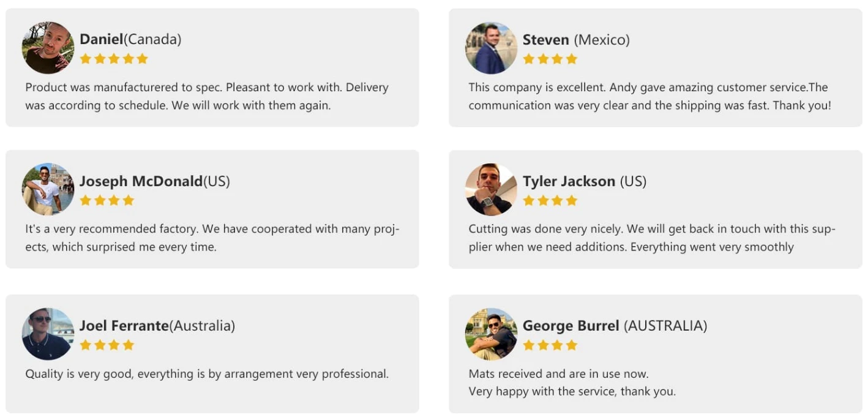This screenshot has height=420, width=868.
Task: Click the Tyler Jackson (US) name
Action: pyautogui.click(x=585, y=181)
